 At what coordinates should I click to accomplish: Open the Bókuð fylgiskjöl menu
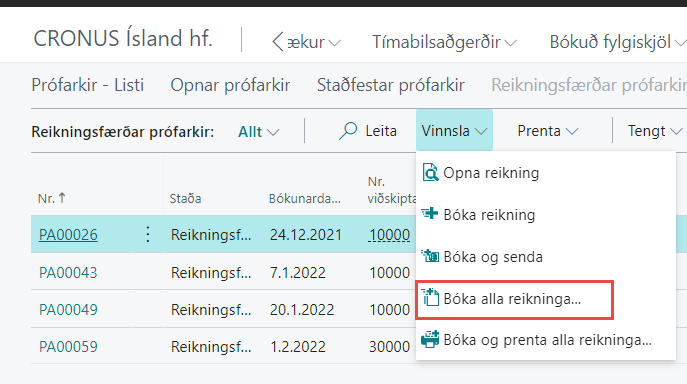click(x=617, y=42)
